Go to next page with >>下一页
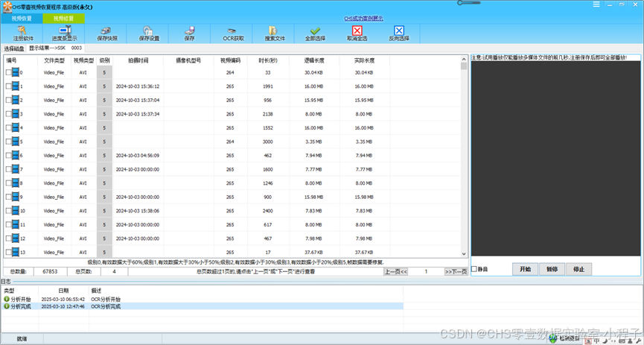This screenshot has height=345, width=644. pyautogui.click(x=456, y=271)
